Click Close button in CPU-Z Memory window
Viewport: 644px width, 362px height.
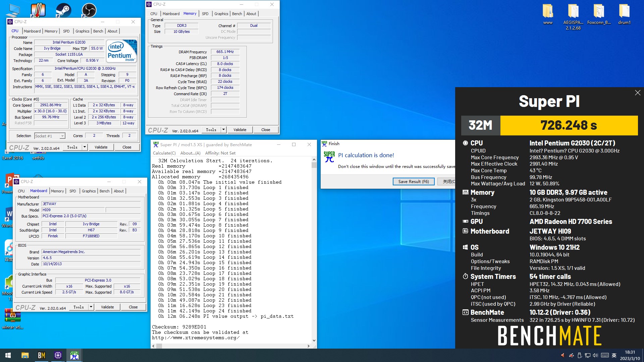[x=266, y=130]
